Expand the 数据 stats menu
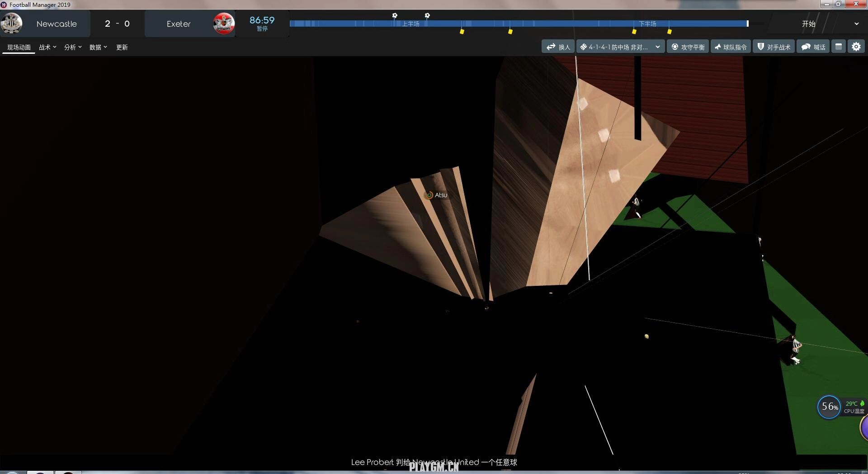868x474 pixels. pyautogui.click(x=98, y=47)
